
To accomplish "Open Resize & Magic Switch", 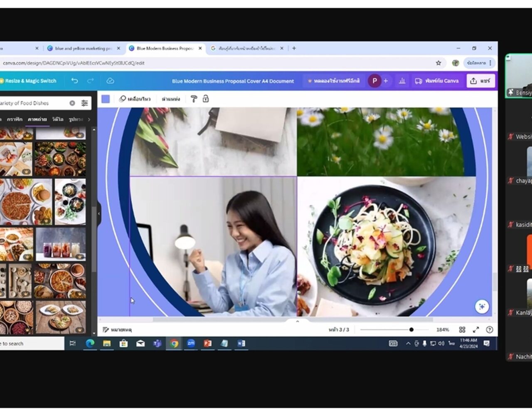I will (28, 81).
